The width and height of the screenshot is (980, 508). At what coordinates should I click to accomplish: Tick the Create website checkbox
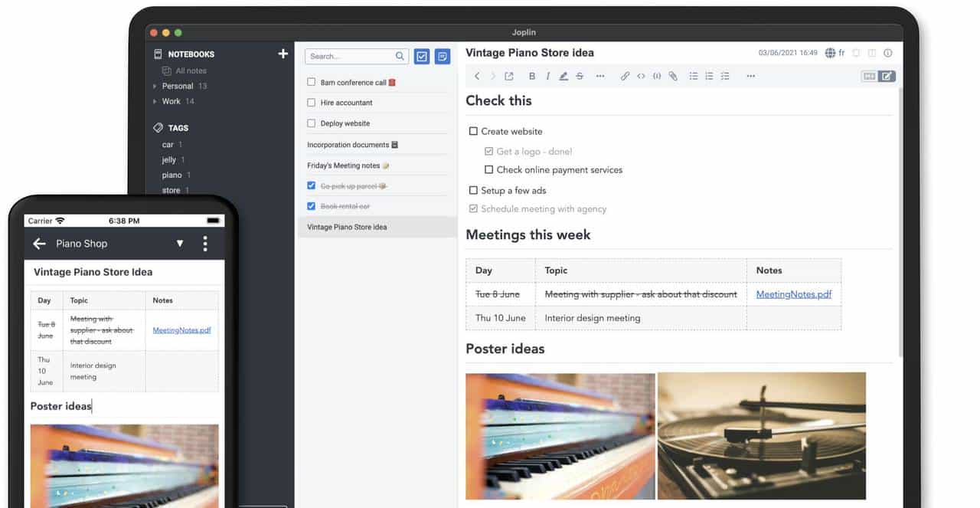coord(473,132)
